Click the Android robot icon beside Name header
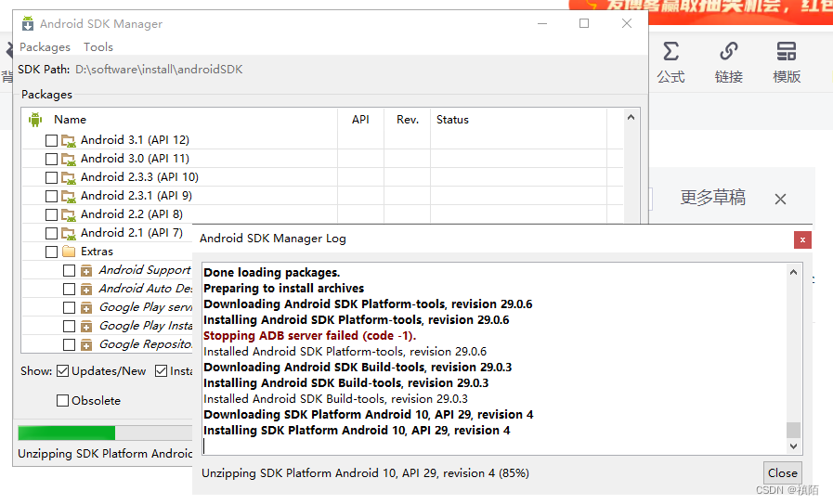The image size is (833, 504). point(35,120)
